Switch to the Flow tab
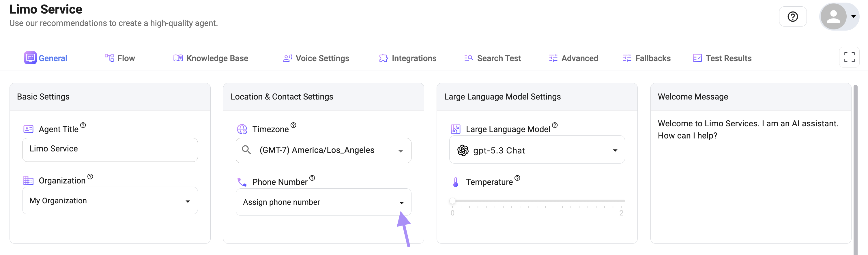 coord(120,58)
